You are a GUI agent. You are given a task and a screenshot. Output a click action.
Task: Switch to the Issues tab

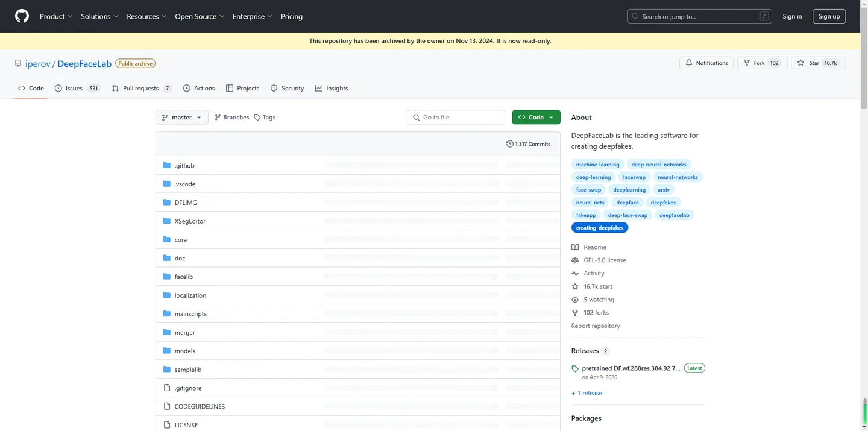click(x=77, y=88)
